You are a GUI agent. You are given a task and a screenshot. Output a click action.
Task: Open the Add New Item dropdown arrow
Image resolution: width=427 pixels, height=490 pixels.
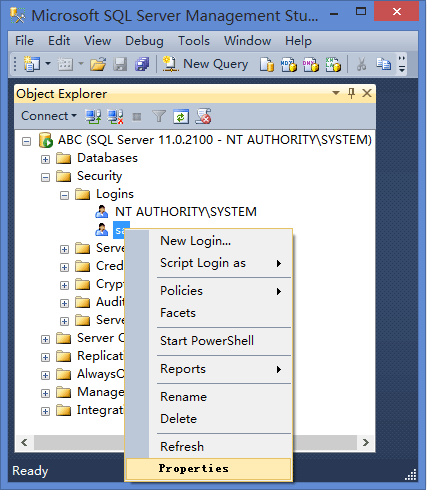81,63
